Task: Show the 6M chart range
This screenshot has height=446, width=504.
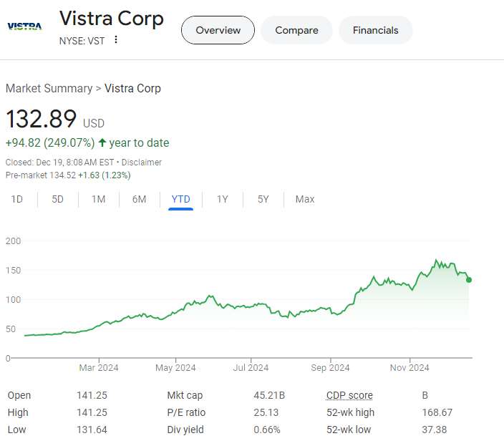Action: [139, 199]
